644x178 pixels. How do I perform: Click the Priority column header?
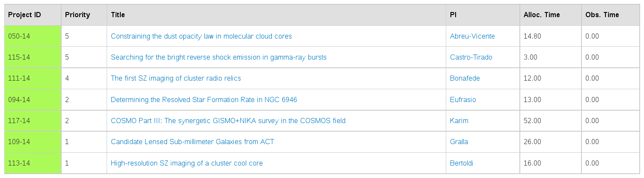click(x=78, y=15)
